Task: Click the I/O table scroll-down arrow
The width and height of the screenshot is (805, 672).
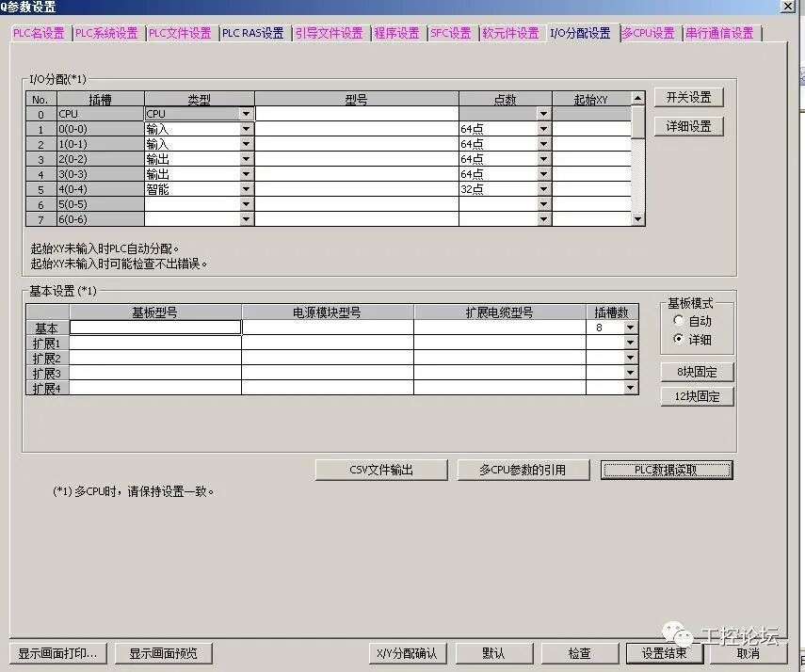Action: (x=637, y=219)
